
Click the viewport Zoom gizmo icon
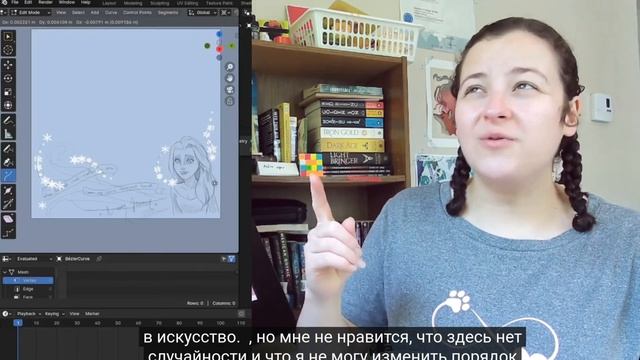click(230, 67)
